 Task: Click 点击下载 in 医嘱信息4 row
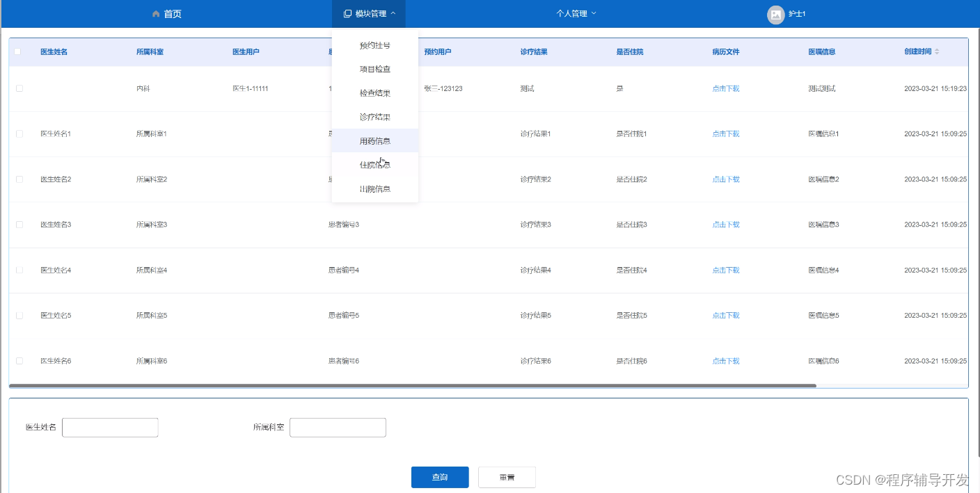(726, 270)
